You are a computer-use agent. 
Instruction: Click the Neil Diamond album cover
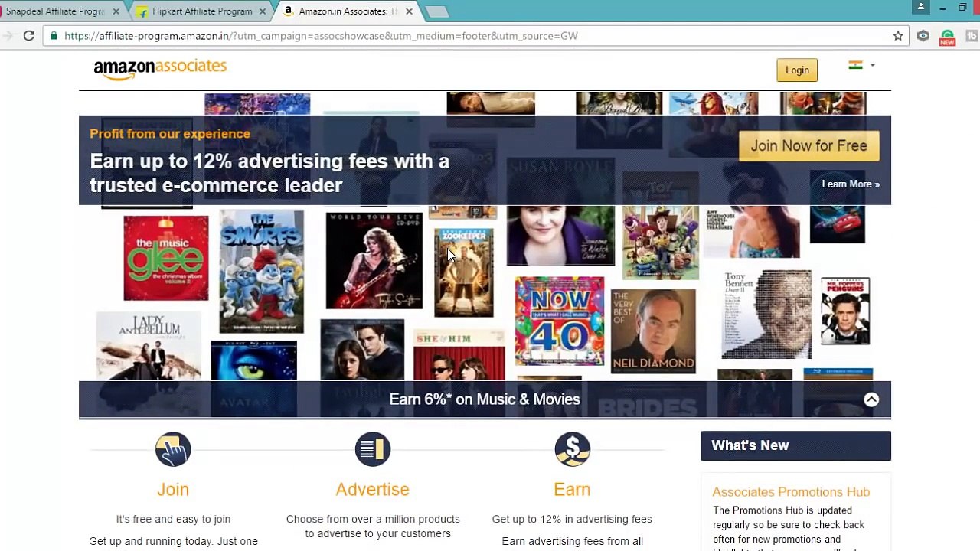pyautogui.click(x=654, y=331)
